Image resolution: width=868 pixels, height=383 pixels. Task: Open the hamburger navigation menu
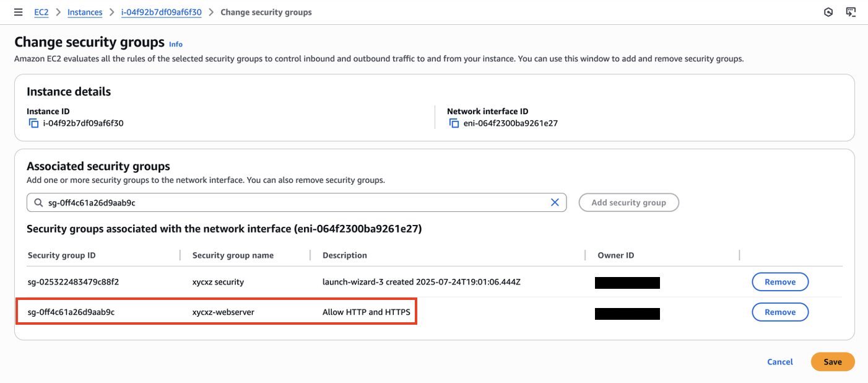coord(19,12)
